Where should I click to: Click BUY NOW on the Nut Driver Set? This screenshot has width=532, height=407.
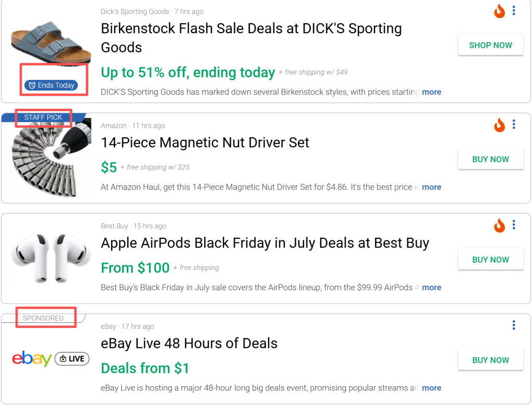490,159
